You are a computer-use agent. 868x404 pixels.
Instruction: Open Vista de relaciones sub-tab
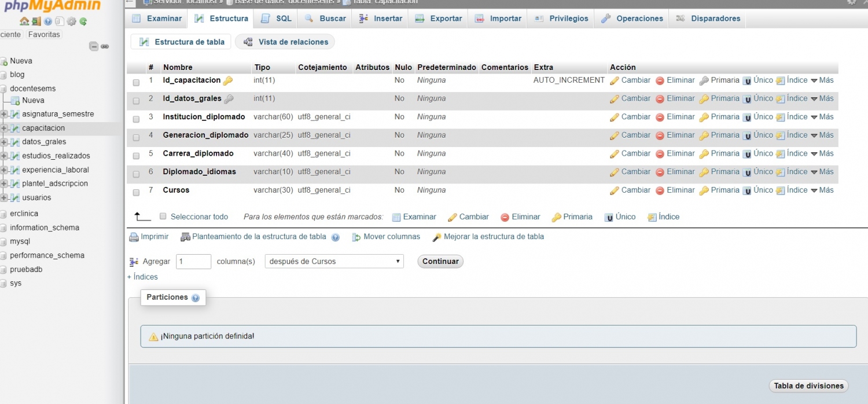click(285, 42)
